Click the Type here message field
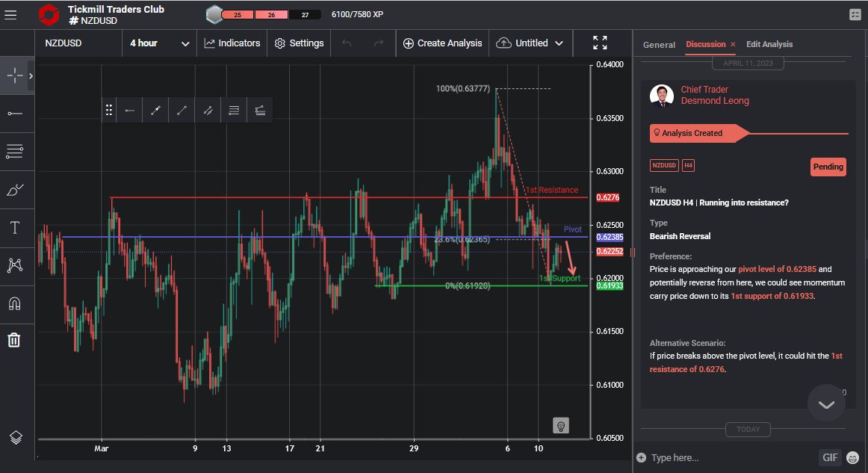Image resolution: width=868 pixels, height=473 pixels. [x=731, y=457]
